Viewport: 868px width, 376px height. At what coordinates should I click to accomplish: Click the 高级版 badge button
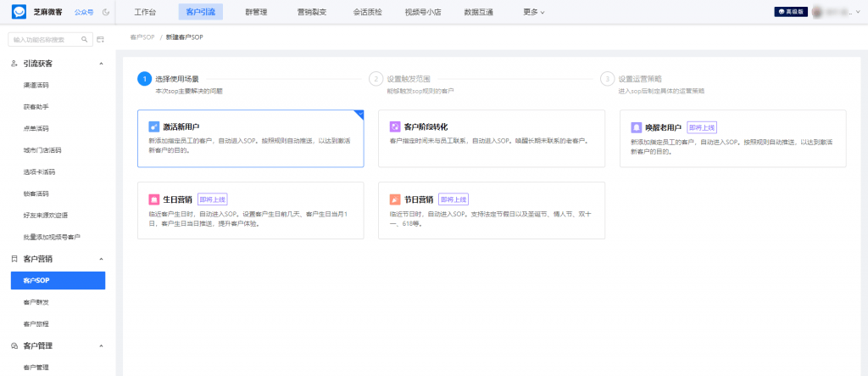790,12
